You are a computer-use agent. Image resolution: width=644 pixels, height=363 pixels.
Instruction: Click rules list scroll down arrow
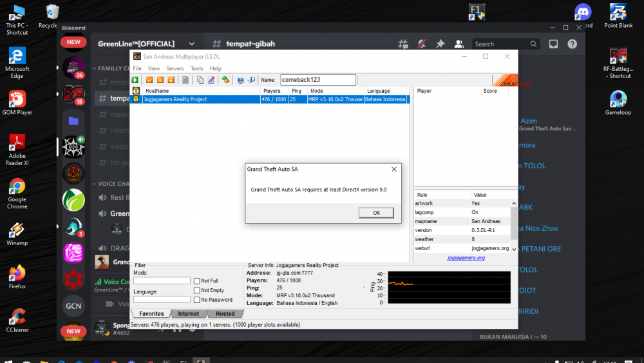click(514, 249)
